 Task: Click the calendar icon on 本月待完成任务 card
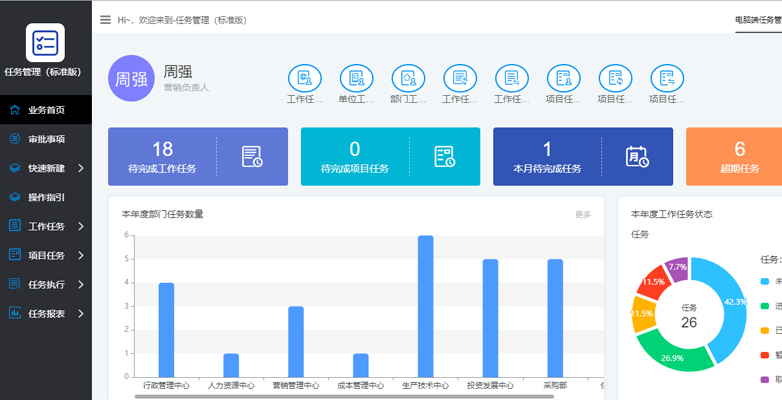[x=637, y=156]
